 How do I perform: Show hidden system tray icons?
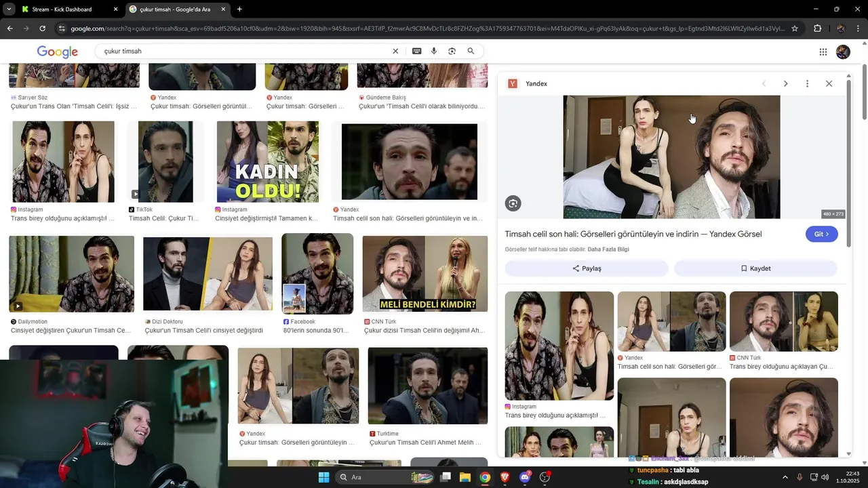click(x=785, y=477)
